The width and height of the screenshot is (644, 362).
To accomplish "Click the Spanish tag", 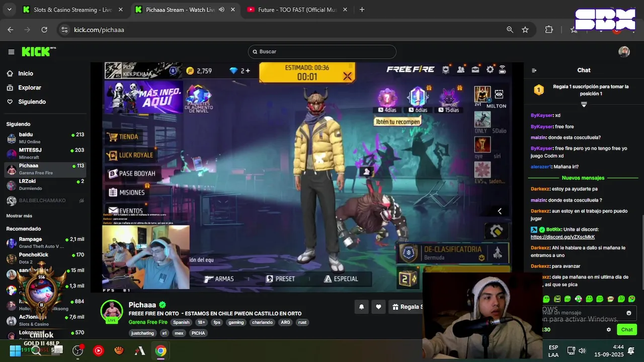I will point(181,322).
